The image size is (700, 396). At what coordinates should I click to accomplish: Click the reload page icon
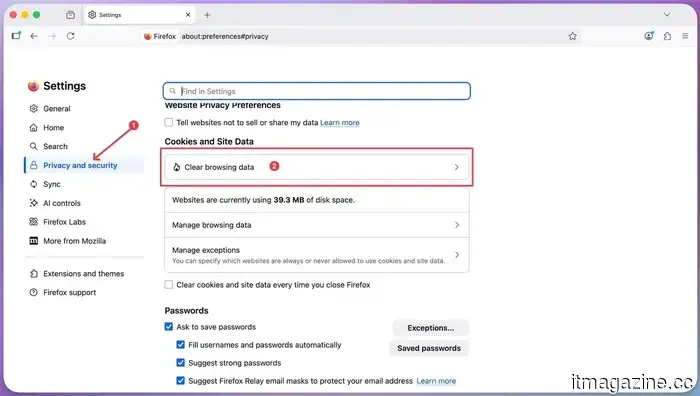click(x=71, y=36)
